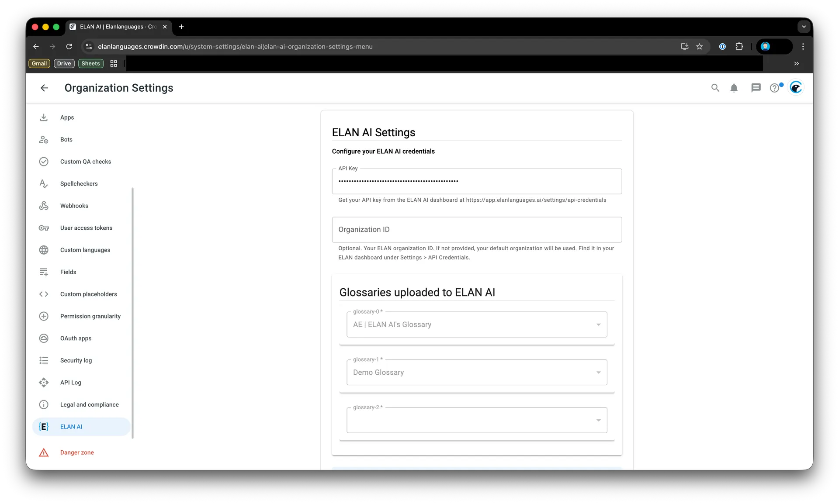Open Custom placeholders settings
Viewport: 839px width, 504px height.
click(88, 294)
